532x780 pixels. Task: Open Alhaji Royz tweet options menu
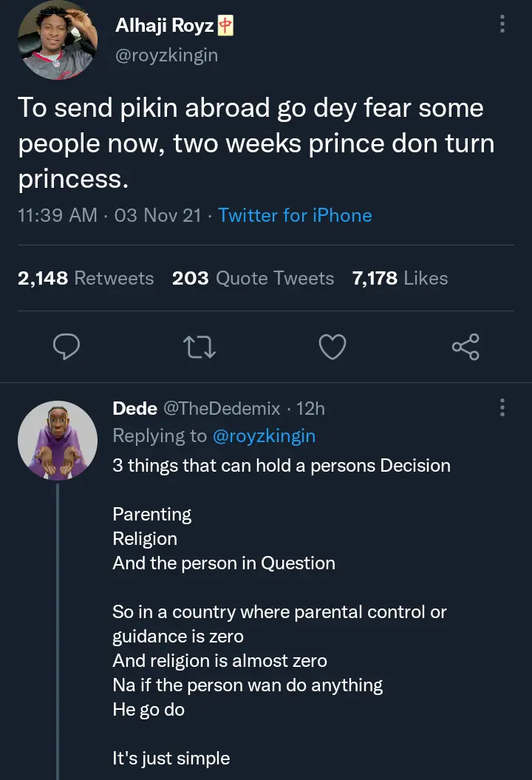(502, 25)
